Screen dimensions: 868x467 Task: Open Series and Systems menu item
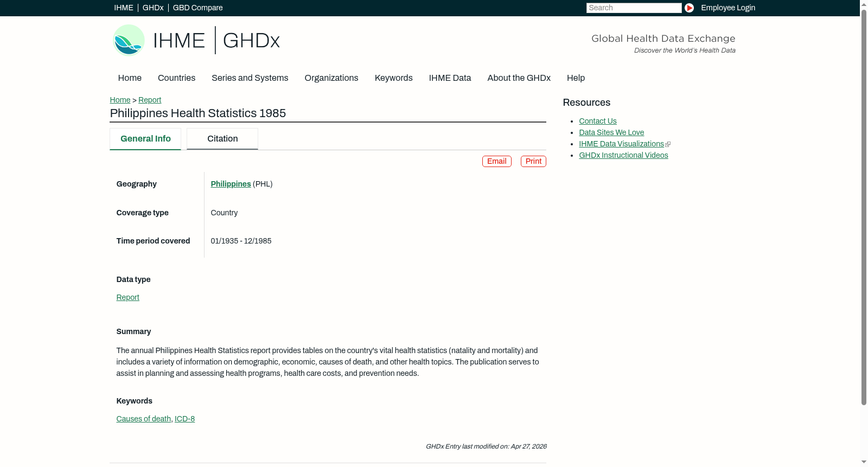click(250, 78)
